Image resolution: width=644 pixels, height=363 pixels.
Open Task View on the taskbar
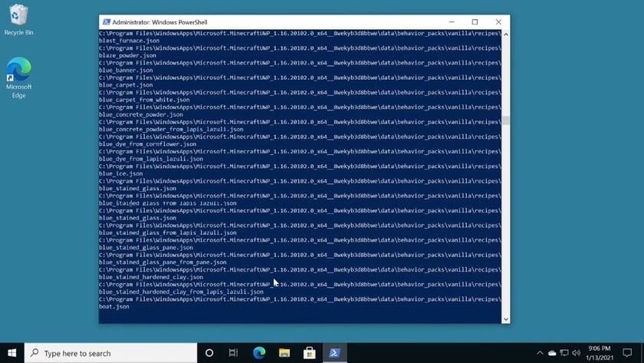click(233, 353)
